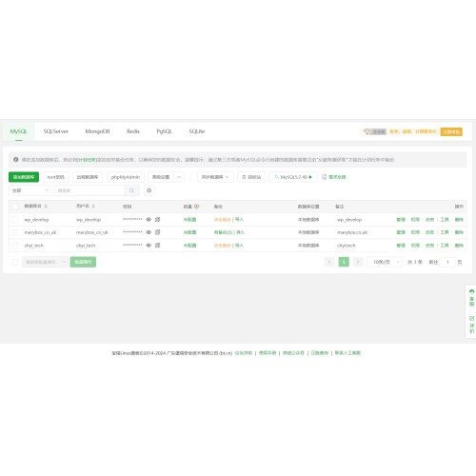Show password for chyi_tech database
This screenshot has height=476, width=476.
point(149,246)
